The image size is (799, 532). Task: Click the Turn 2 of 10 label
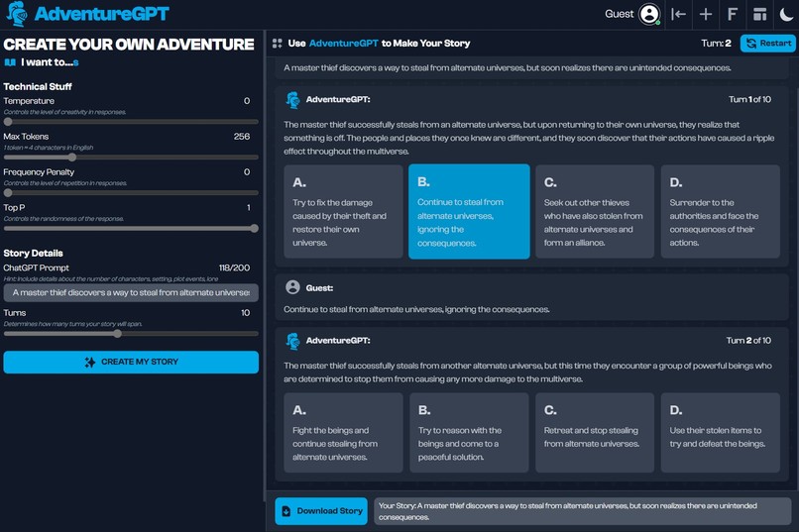point(748,340)
